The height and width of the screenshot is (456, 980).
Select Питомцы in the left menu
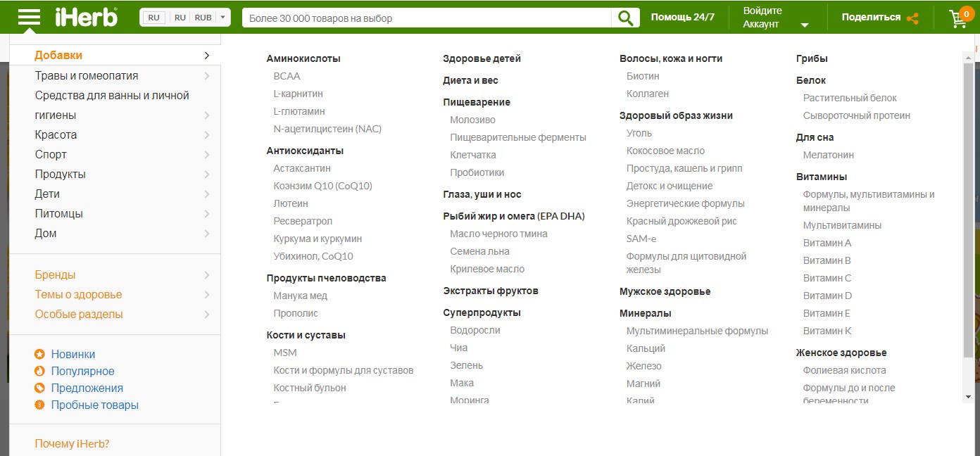59,214
